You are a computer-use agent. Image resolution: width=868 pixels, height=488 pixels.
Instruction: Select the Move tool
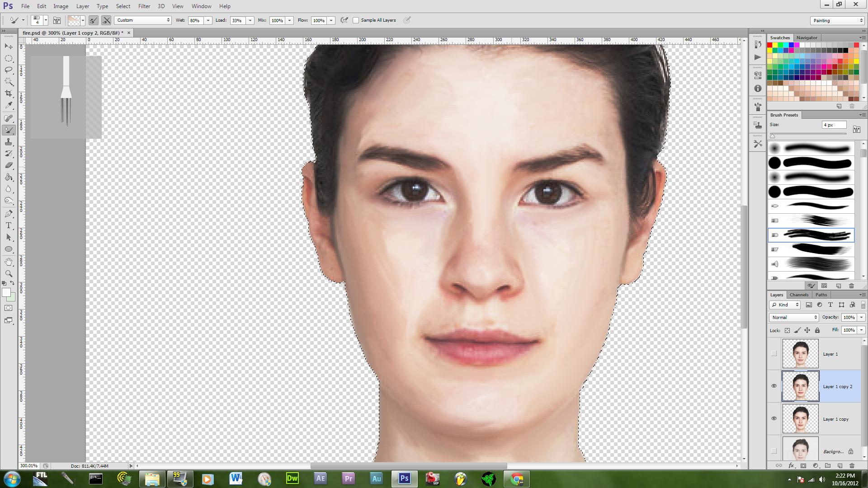pos(9,47)
